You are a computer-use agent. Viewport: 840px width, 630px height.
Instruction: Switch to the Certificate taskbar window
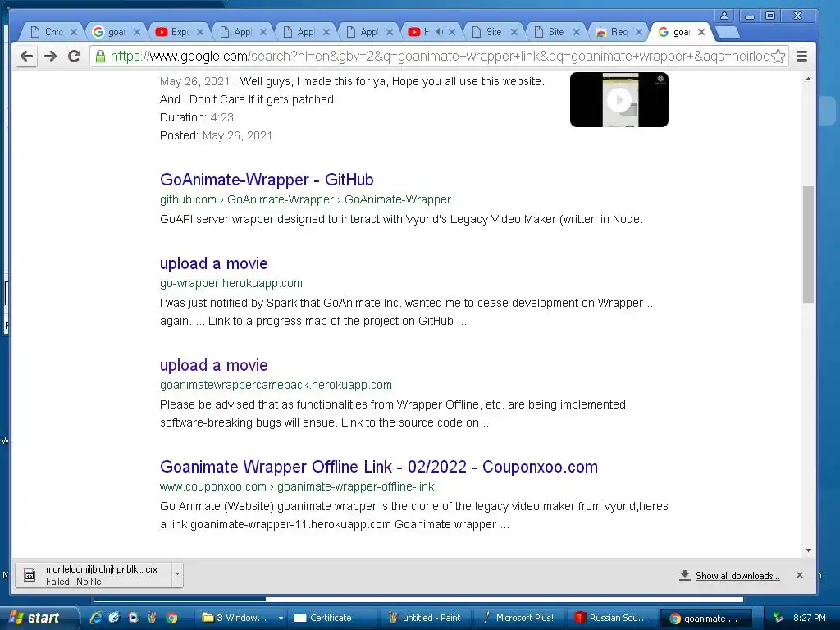(x=335, y=618)
